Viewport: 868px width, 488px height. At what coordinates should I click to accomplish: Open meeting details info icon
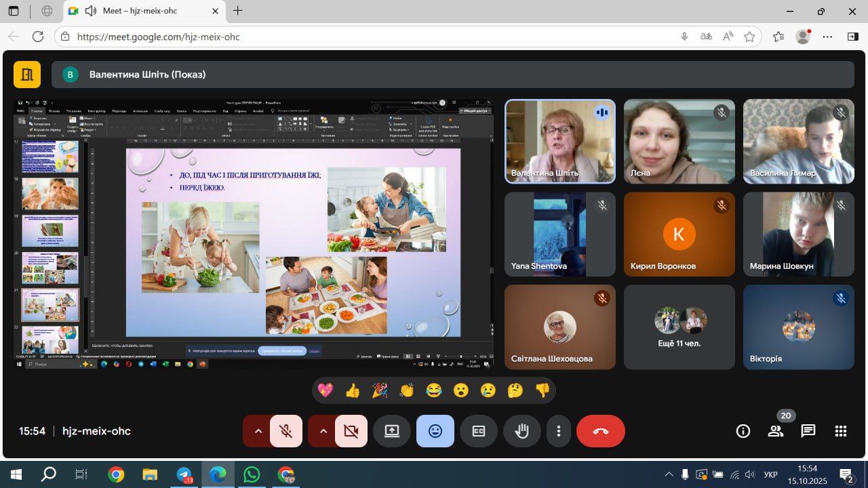[743, 431]
